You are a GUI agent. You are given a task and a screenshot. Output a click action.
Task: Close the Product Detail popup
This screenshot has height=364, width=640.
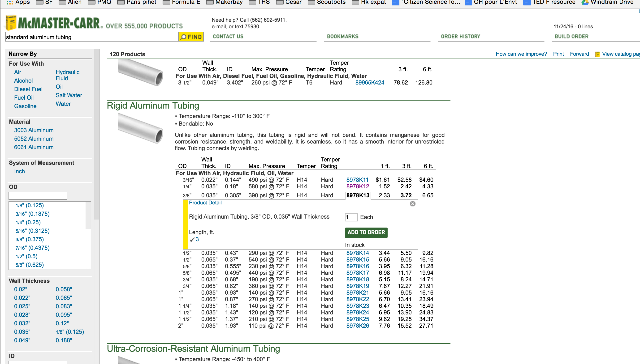point(412,203)
